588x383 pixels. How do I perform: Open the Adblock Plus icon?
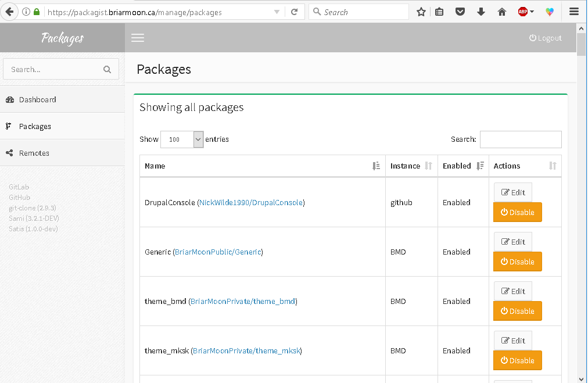pos(523,12)
